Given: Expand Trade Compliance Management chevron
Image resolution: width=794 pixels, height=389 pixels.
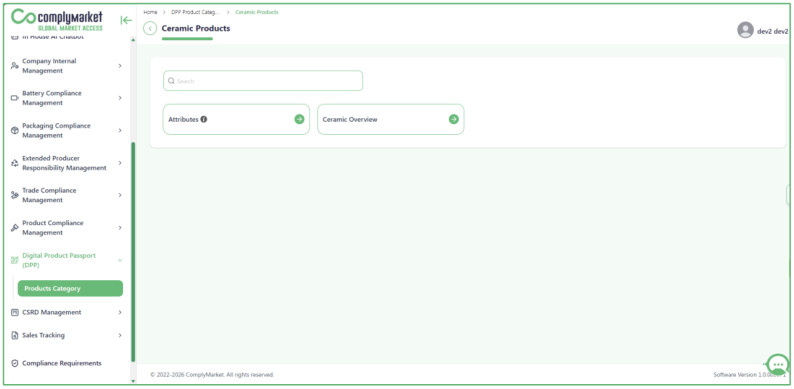Looking at the screenshot, I should pyautogui.click(x=120, y=195).
